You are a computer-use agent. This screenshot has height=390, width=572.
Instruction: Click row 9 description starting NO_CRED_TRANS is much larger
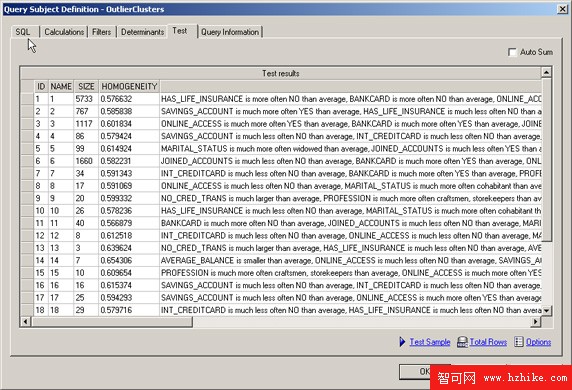tap(351, 198)
